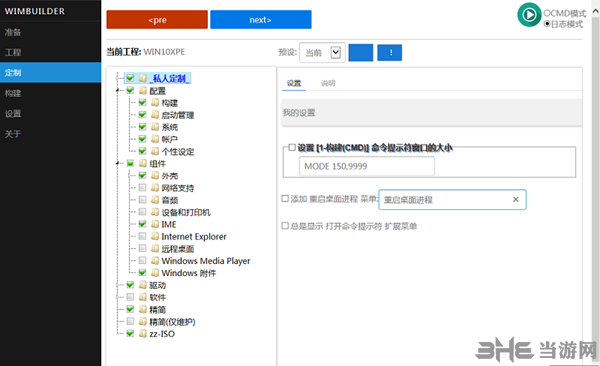The height and width of the screenshot is (366, 600).
Task: Uncheck the IME tree checkbox
Action: tap(142, 224)
